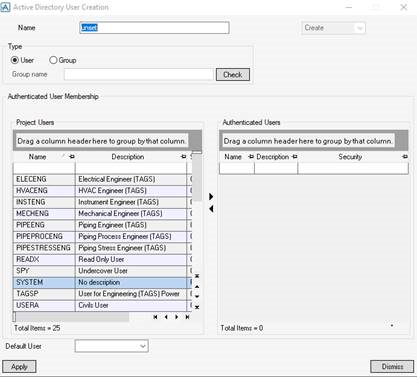This screenshot has width=417, height=377.
Task: Click 'Instrument Engineer (TAGS)' description cell
Action: click(131, 202)
